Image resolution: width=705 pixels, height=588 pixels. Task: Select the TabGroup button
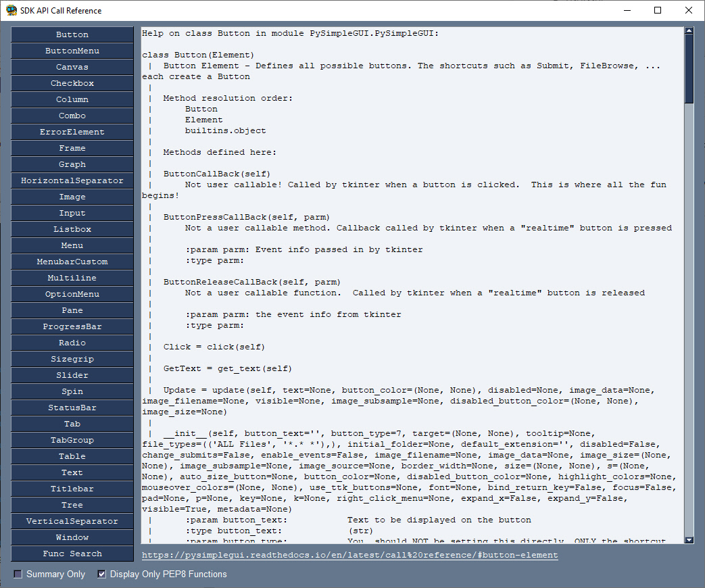tap(72, 440)
